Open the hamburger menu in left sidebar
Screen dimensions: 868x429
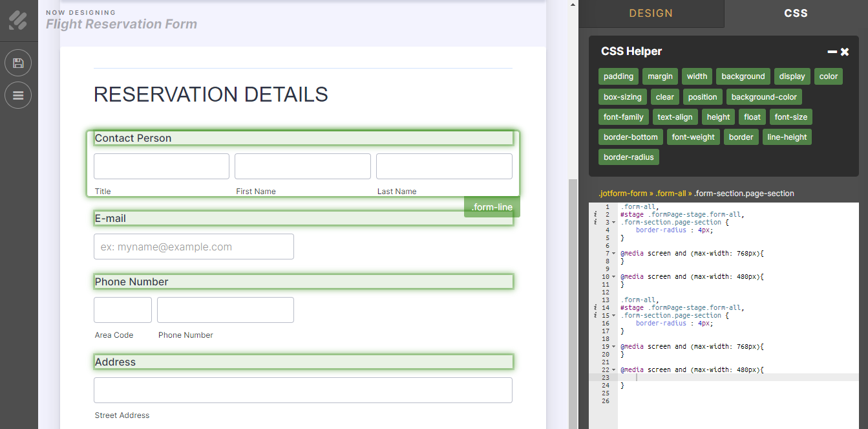[18, 95]
